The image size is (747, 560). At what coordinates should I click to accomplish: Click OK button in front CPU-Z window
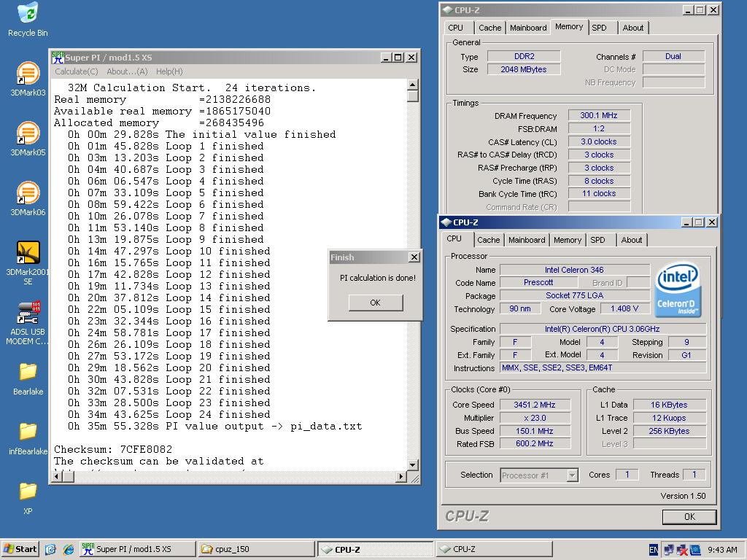pos(689,517)
